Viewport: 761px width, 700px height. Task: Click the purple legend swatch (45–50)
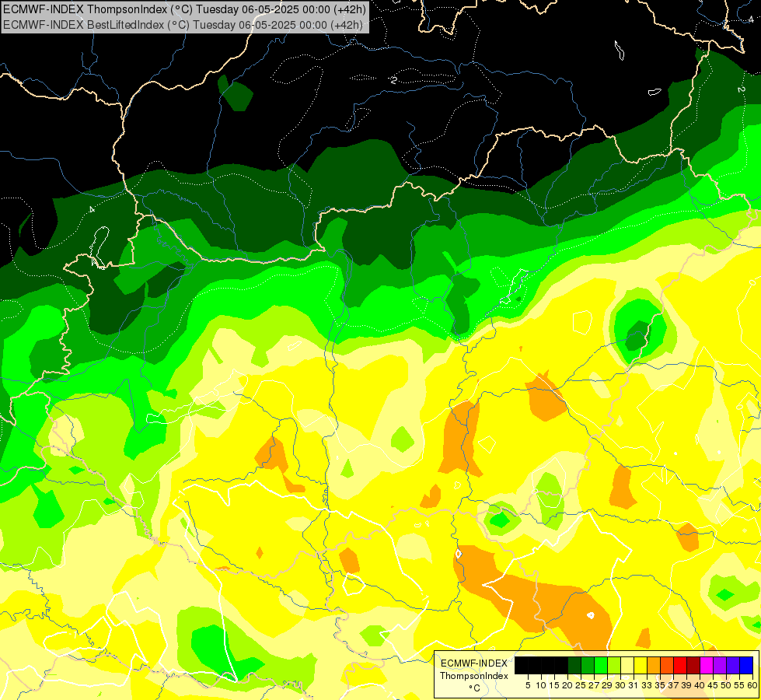point(720,665)
